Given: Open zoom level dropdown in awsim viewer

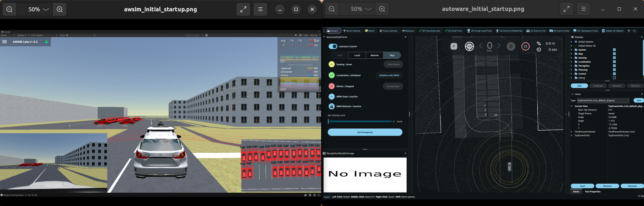Looking at the screenshot, I should 39,9.
